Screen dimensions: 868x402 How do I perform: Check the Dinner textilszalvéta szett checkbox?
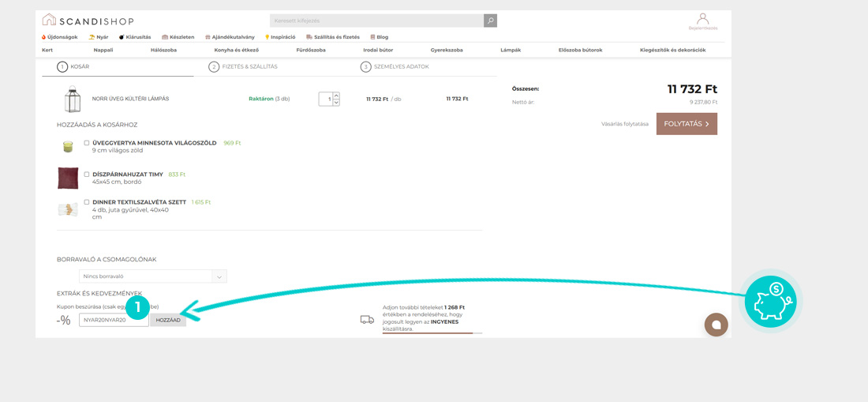[87, 202]
